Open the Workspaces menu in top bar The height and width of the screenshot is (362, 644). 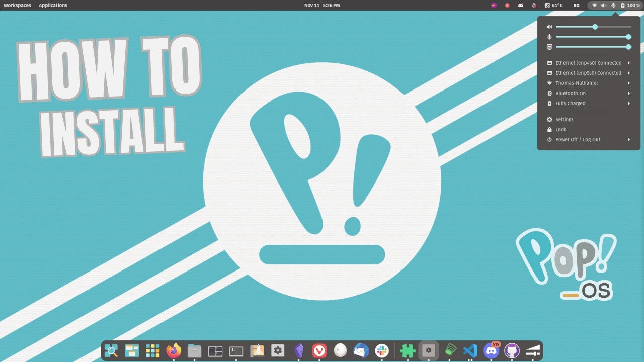[x=17, y=5]
